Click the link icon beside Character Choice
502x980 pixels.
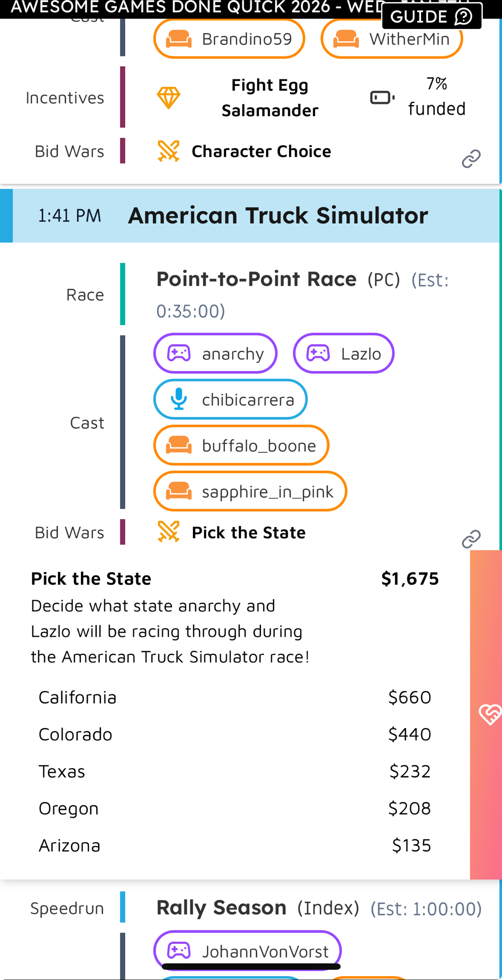pos(471,159)
